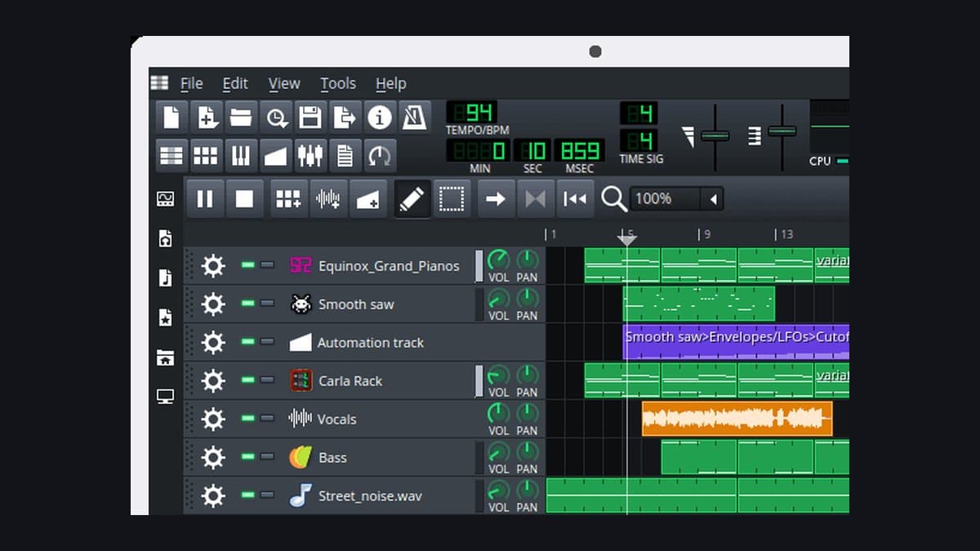Screen dimensions: 980x551
Task: Adjust the master volume slider
Action: pos(715,136)
